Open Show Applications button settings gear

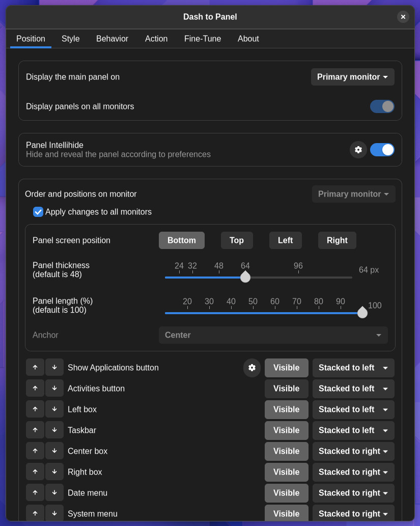(x=252, y=368)
